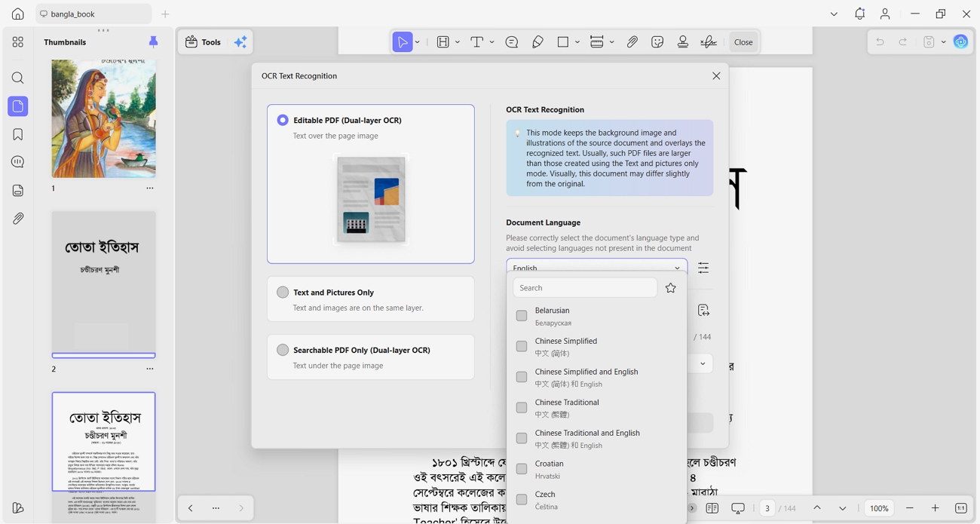Click the current page number field
The height and width of the screenshot is (524, 980).
pos(767,508)
